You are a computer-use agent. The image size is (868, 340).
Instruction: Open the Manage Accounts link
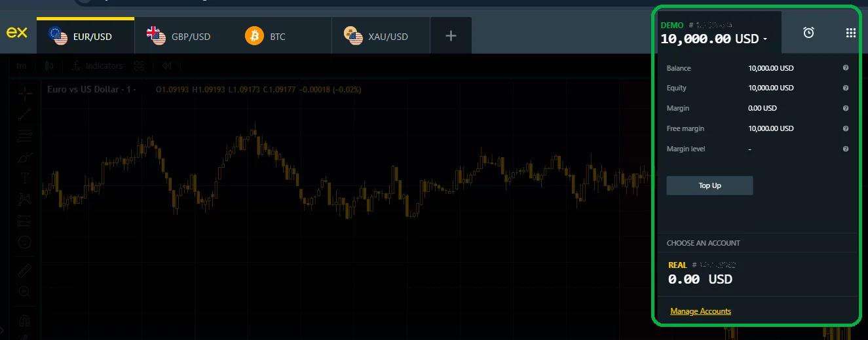coord(700,311)
